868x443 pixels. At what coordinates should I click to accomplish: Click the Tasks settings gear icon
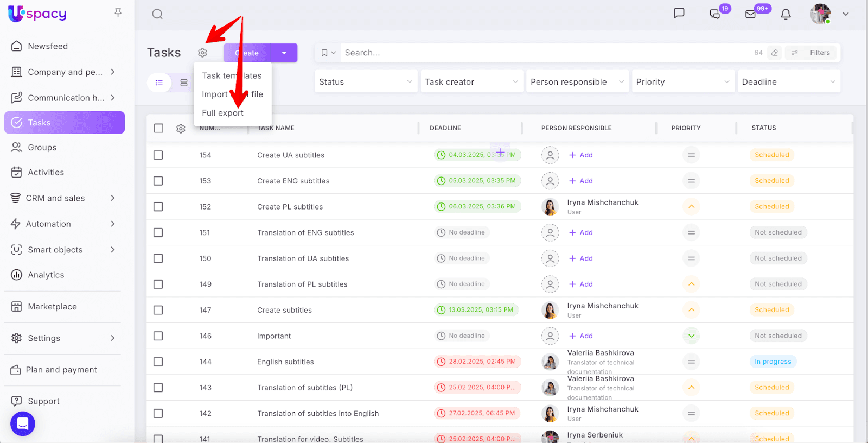coord(202,53)
